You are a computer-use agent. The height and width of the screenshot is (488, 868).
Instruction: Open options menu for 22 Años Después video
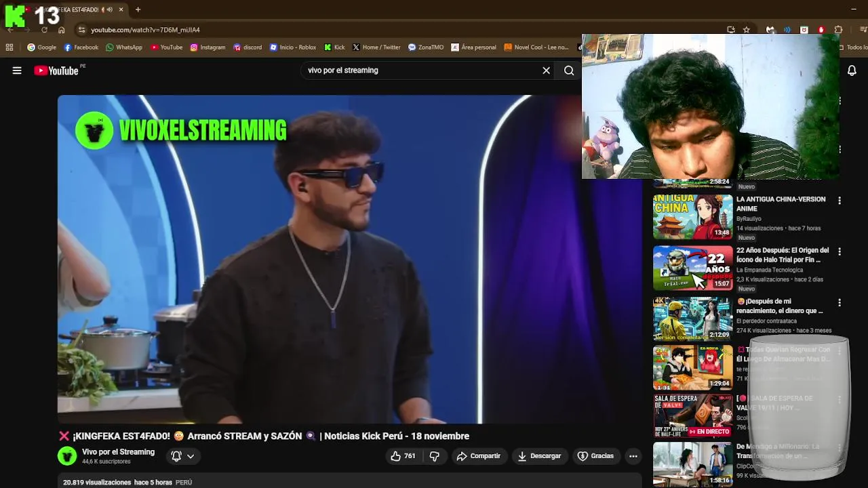(840, 251)
